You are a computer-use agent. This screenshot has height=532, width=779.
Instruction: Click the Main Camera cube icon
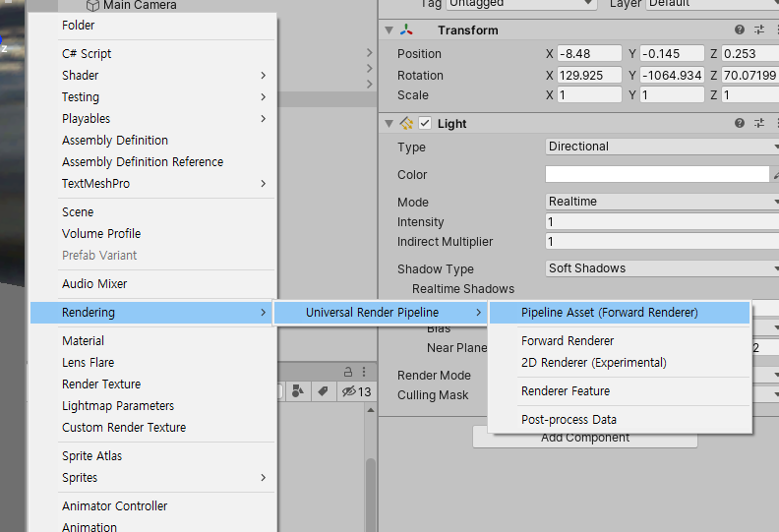coord(92,6)
